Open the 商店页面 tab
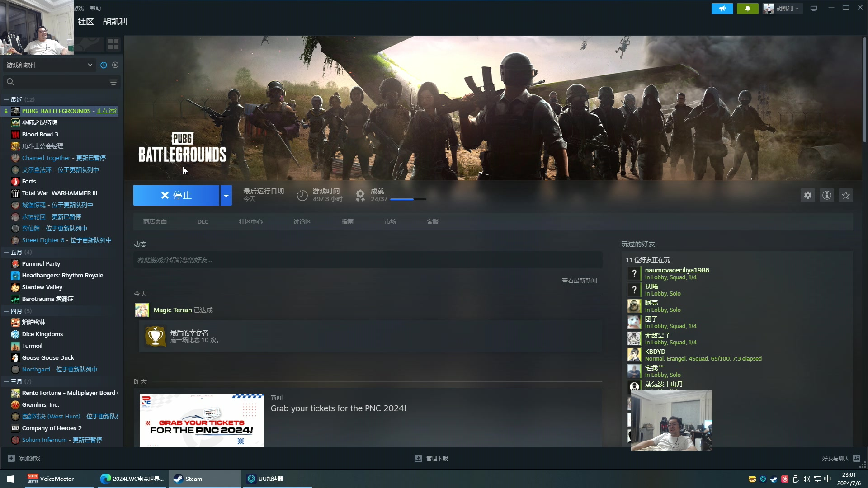Viewport: 868px width, 488px height. coord(155,222)
